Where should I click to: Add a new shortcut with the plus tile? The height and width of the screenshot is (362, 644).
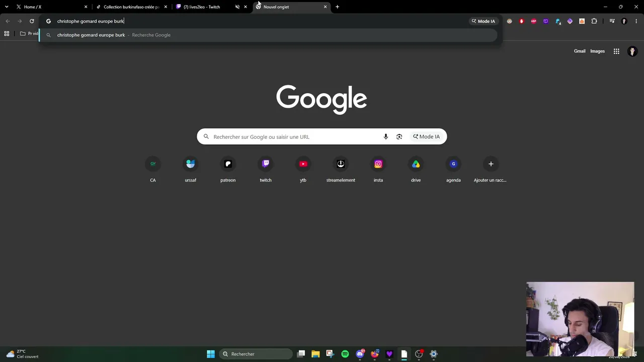click(491, 169)
